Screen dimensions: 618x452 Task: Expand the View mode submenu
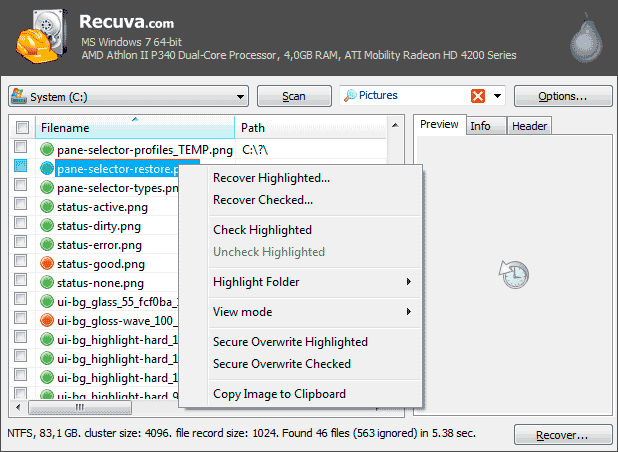(409, 312)
